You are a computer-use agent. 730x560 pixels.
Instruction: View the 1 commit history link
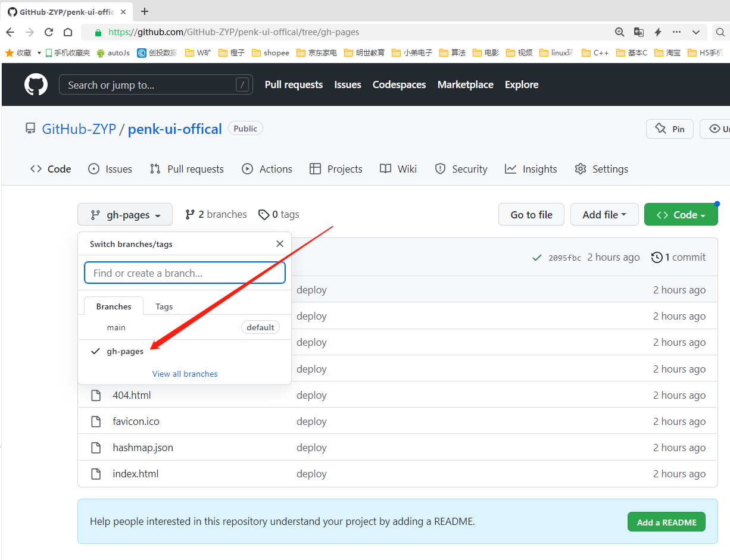pos(679,257)
